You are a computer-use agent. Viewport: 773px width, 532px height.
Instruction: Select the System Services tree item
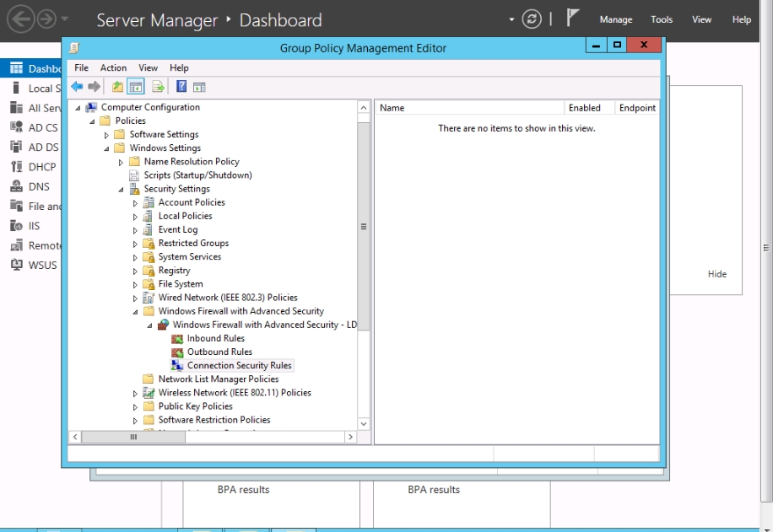tap(189, 256)
